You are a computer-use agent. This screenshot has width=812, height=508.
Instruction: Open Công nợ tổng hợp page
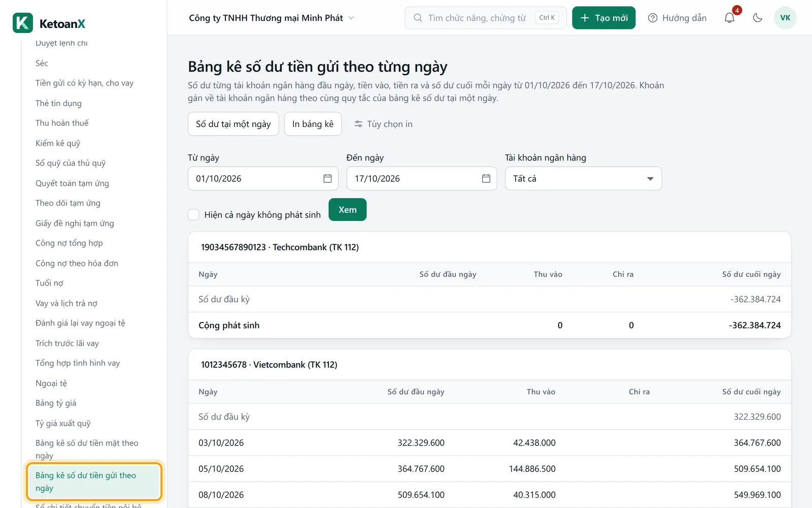click(x=69, y=243)
